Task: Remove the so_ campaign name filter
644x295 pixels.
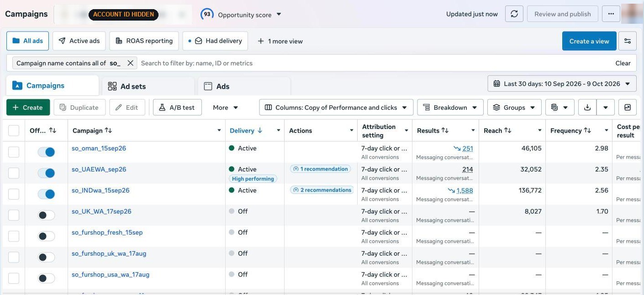Action: (x=130, y=63)
